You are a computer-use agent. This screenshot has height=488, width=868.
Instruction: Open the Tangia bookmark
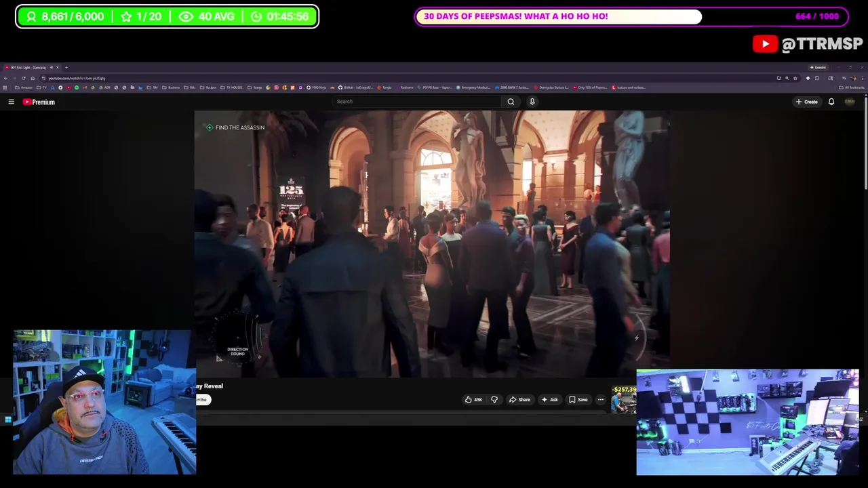[x=386, y=87]
